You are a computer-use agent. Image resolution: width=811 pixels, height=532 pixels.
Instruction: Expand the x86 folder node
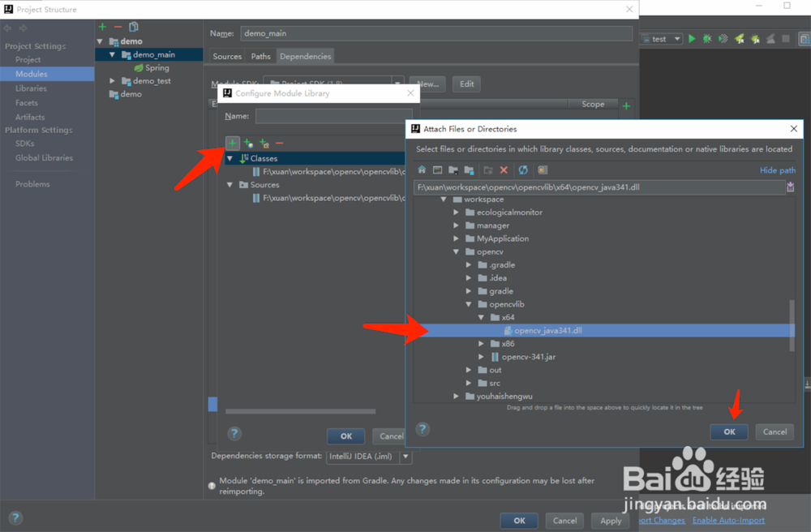[x=481, y=343]
